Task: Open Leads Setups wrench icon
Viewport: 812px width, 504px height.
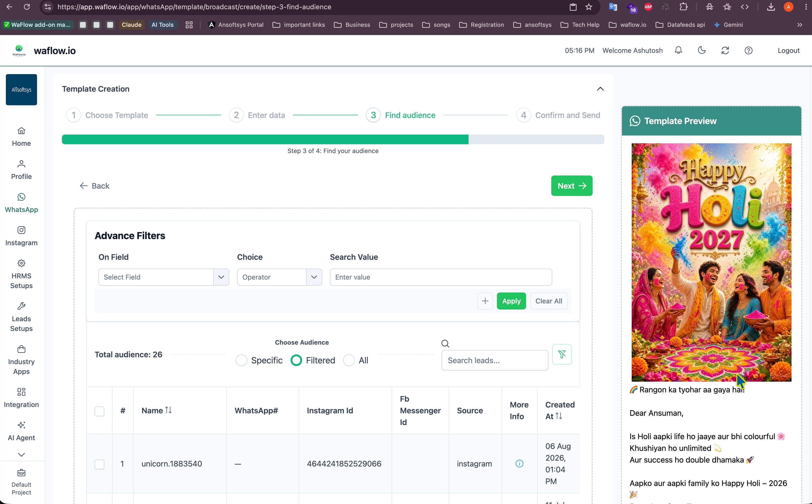Action: pos(21,306)
